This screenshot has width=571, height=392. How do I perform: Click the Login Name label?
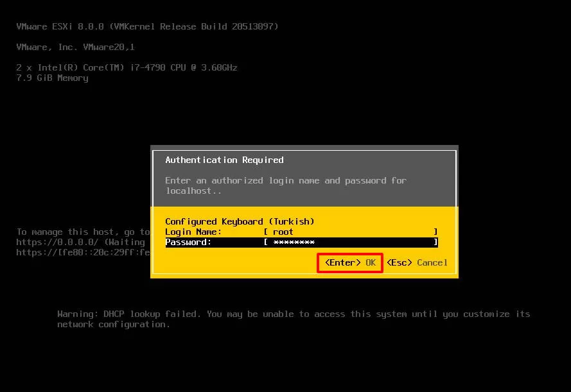point(193,232)
